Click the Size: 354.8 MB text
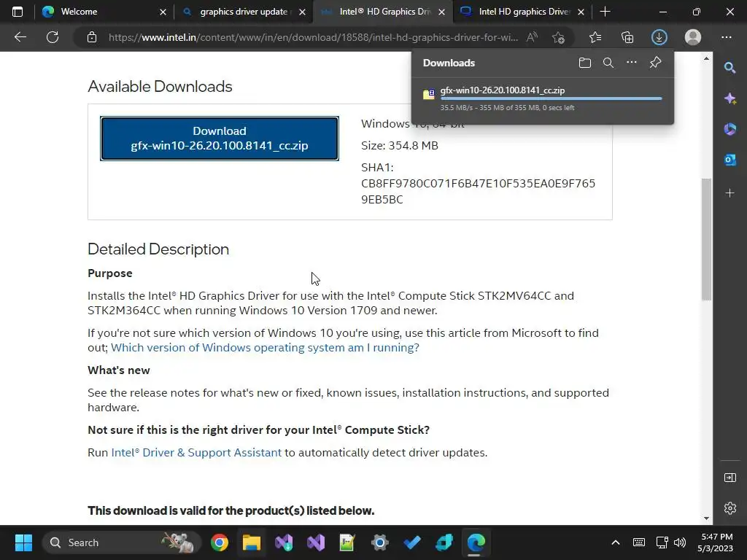The width and height of the screenshot is (747, 560). [x=400, y=146]
